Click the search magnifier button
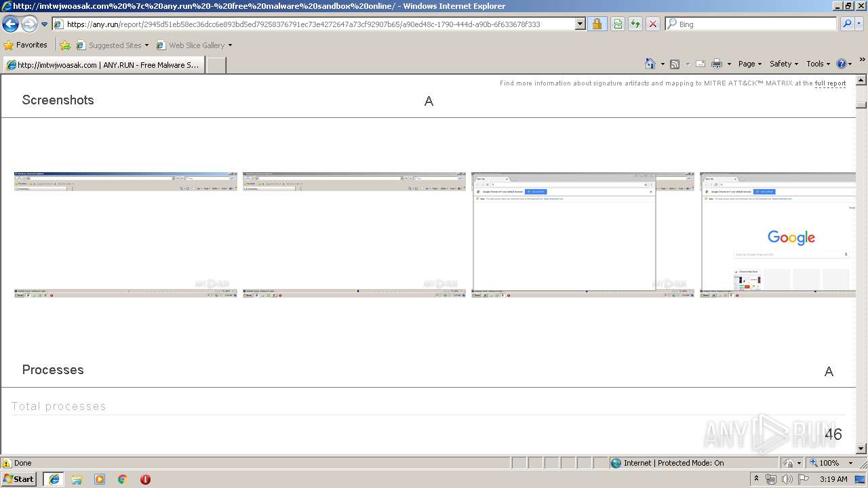This screenshot has width=868, height=488. tap(846, 24)
